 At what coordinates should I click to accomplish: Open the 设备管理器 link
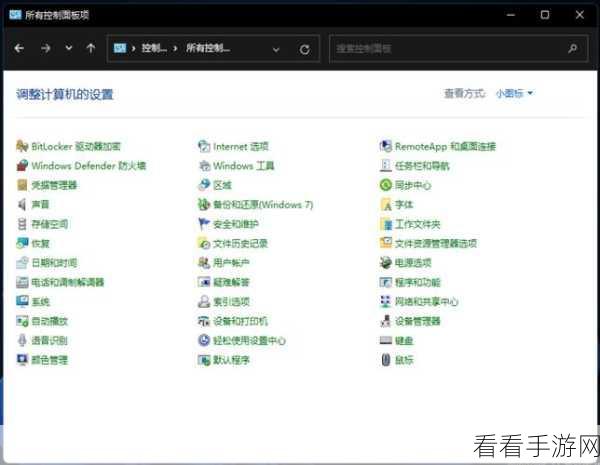pos(417,321)
